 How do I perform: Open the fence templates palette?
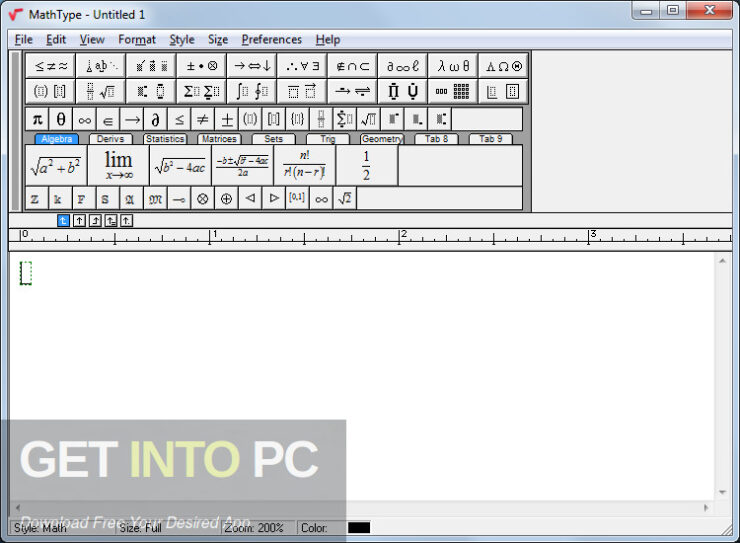point(50,91)
